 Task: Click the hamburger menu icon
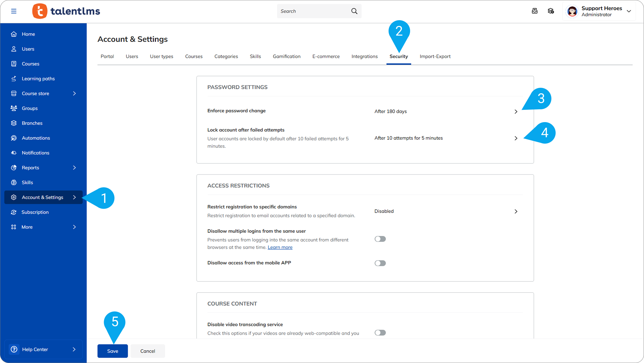(x=14, y=11)
